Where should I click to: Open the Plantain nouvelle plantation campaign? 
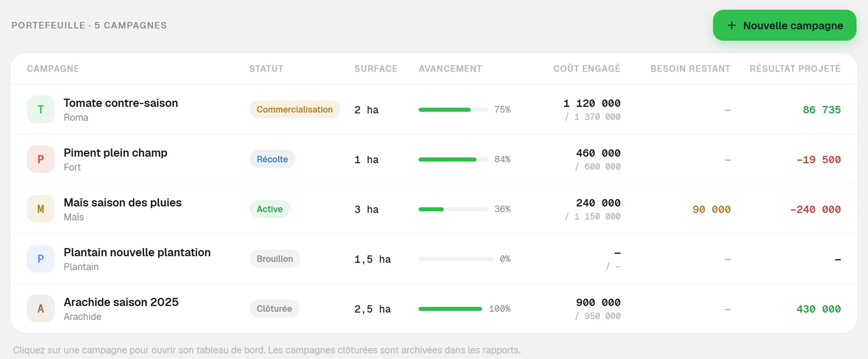[x=434, y=259]
